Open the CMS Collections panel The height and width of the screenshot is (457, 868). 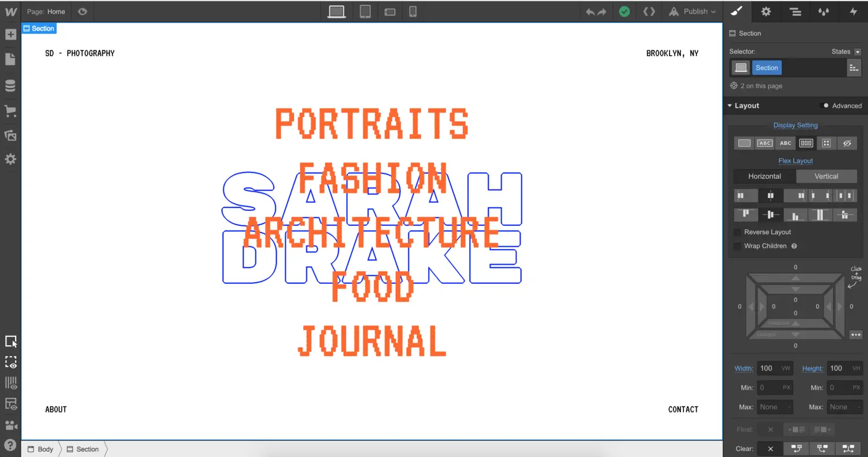(10, 86)
